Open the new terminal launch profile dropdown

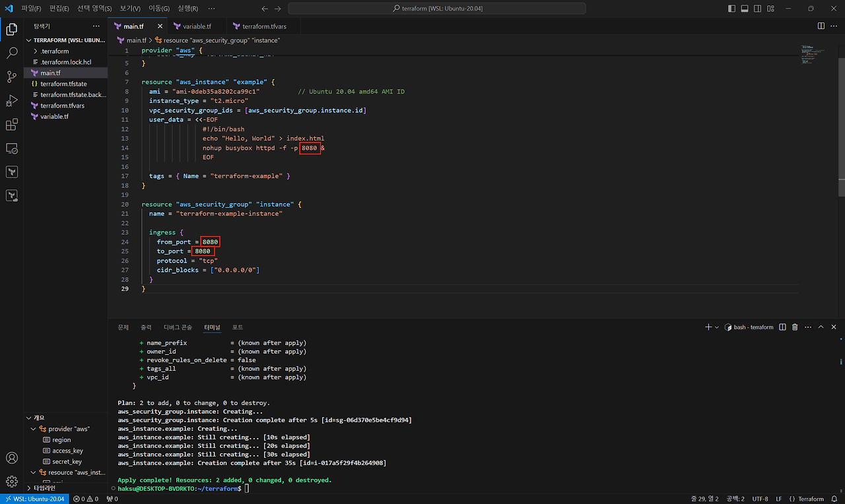[717, 327]
